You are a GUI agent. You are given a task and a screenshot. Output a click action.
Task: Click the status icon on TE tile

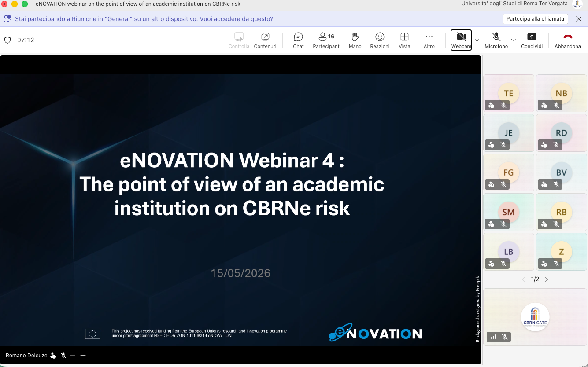coord(492,105)
